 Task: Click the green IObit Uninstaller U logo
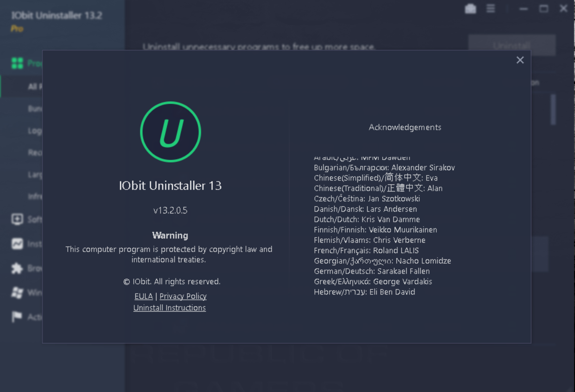[170, 132]
